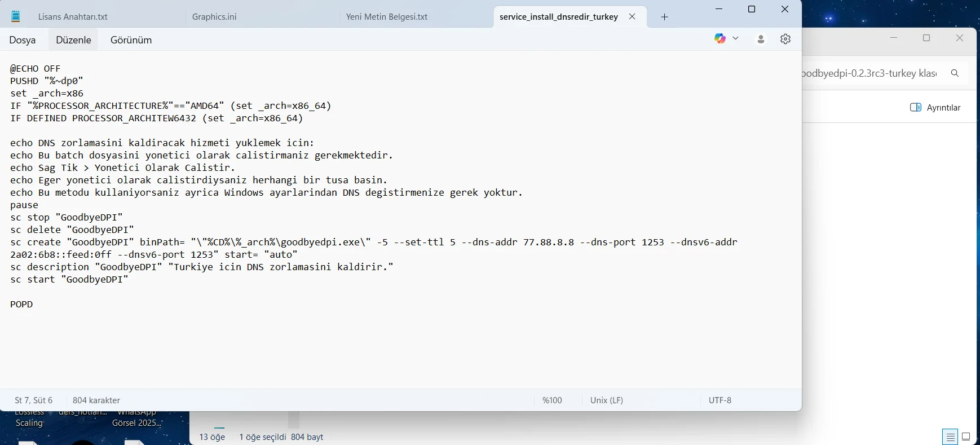Select the service_install_dnsredir_turkey tab
Viewport: 980px width, 445px height.
coord(559,17)
